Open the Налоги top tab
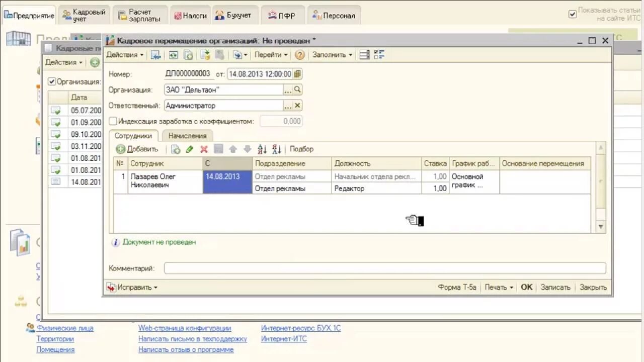The width and height of the screenshot is (644, 362). pyautogui.click(x=190, y=16)
